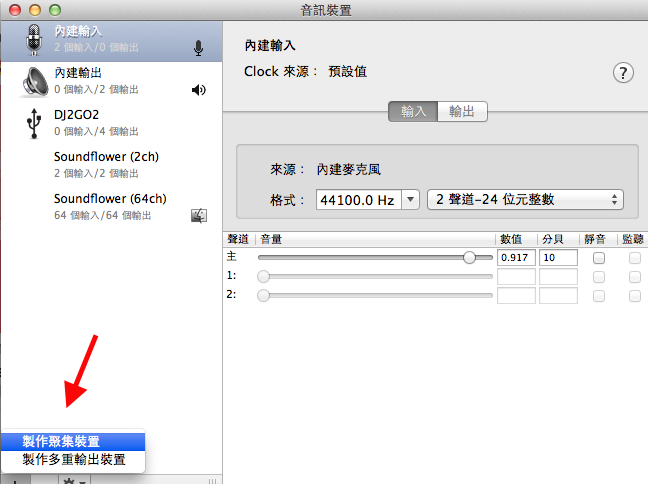The width and height of the screenshot is (648, 484).
Task: Click the 靜音 column header
Action: click(598, 239)
